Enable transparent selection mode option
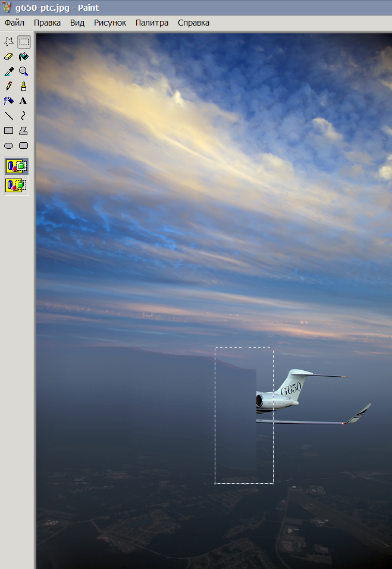The image size is (392, 569). (17, 185)
